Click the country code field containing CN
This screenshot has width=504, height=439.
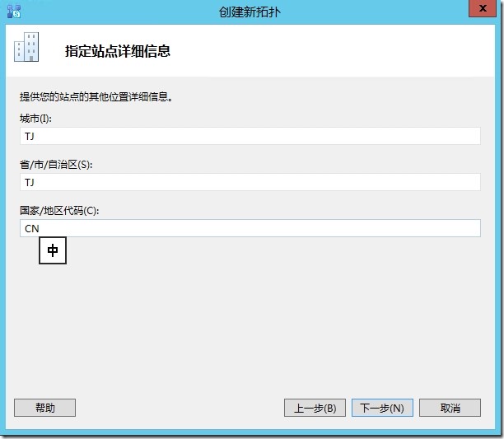[x=250, y=228]
